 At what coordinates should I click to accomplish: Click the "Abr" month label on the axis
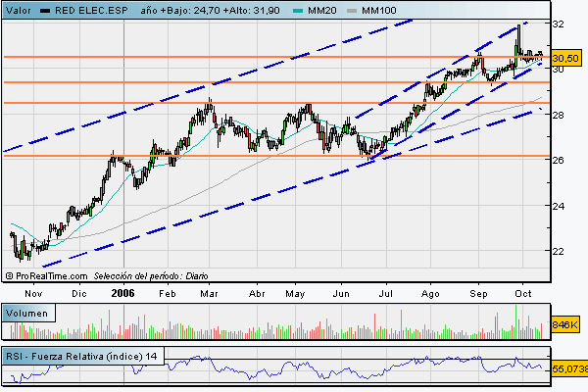[x=257, y=294]
